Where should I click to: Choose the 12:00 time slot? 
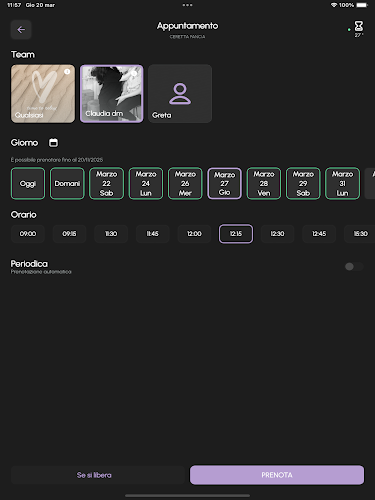(194, 234)
